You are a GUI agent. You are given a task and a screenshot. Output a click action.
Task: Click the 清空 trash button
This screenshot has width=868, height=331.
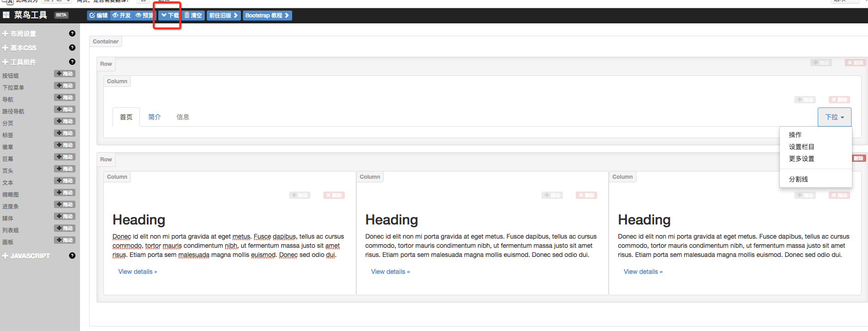(193, 16)
